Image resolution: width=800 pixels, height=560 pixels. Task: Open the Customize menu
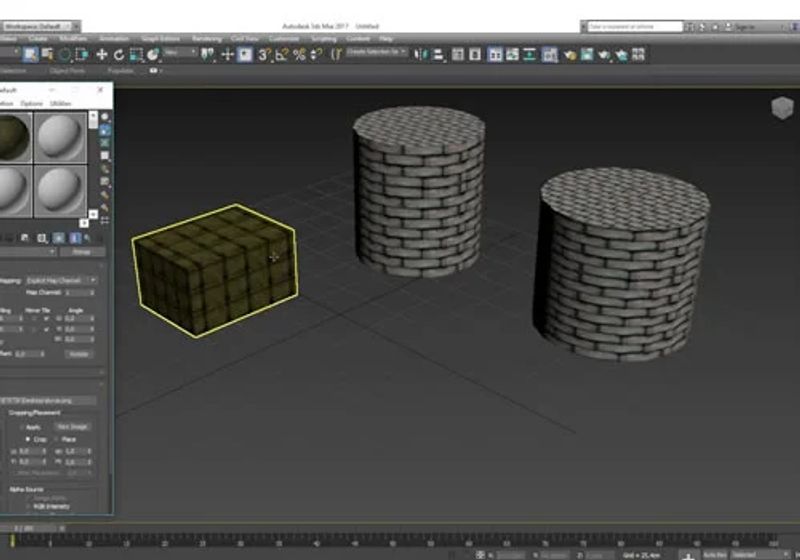pyautogui.click(x=284, y=39)
